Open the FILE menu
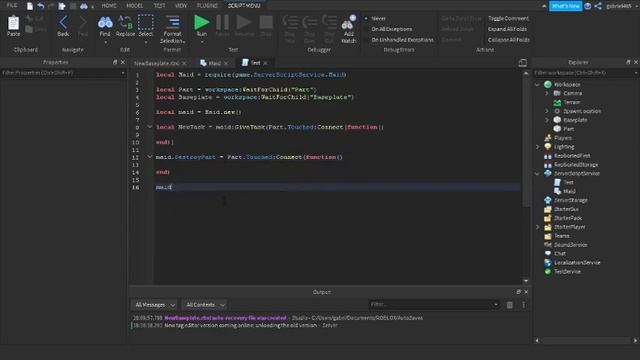640x360 pixels. point(12,6)
